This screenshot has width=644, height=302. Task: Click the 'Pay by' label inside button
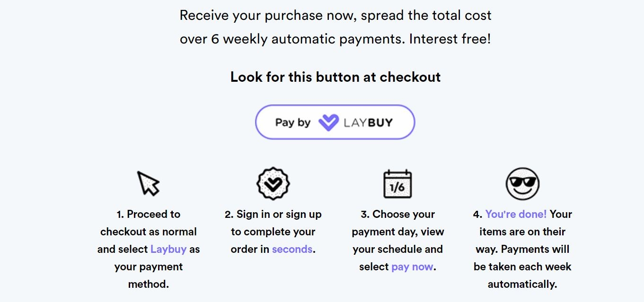(x=292, y=122)
